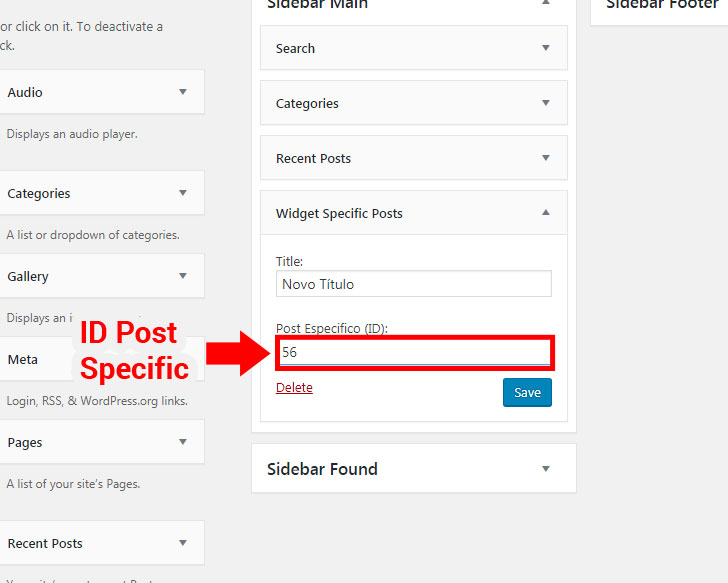Expand the available Categories widget arrow
This screenshot has width=728, height=583.
(183, 193)
